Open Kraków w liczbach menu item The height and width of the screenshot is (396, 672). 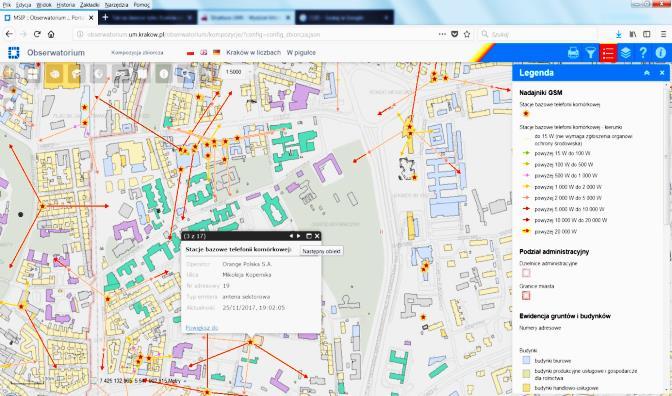click(254, 53)
